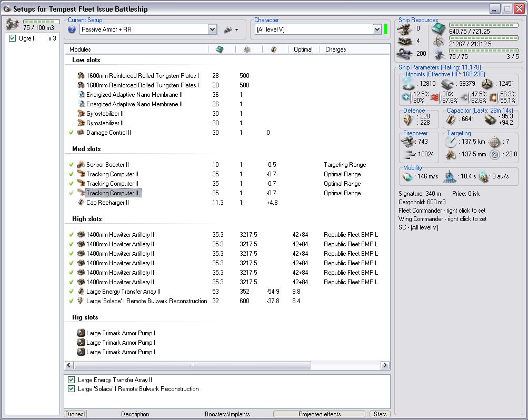
Task: Switch to the Drones tab
Action: click(x=74, y=414)
